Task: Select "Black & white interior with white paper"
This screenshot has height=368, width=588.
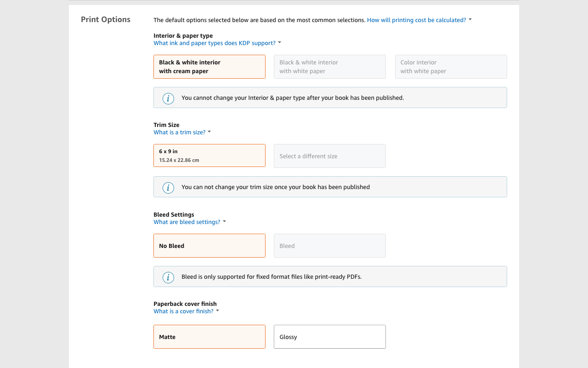Action: tap(329, 67)
